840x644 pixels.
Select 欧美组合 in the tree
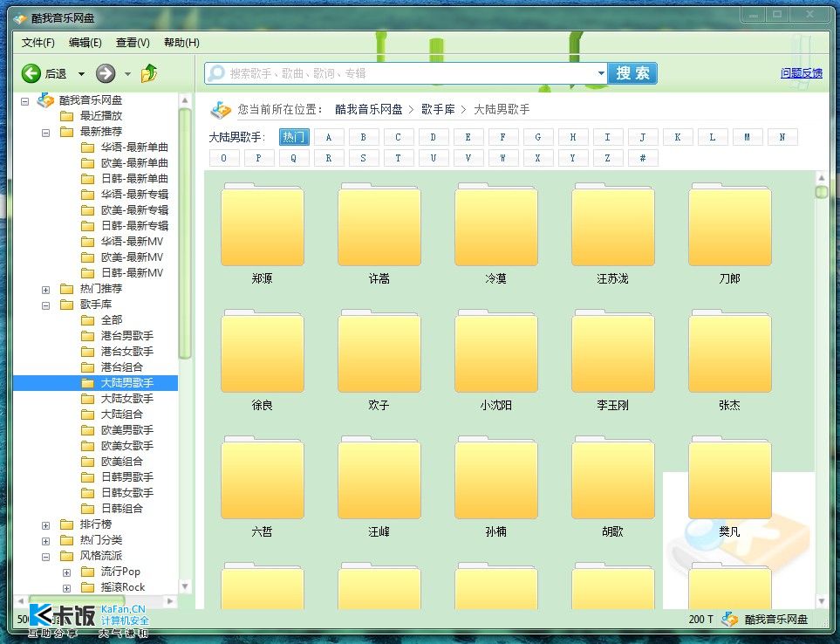tap(121, 462)
